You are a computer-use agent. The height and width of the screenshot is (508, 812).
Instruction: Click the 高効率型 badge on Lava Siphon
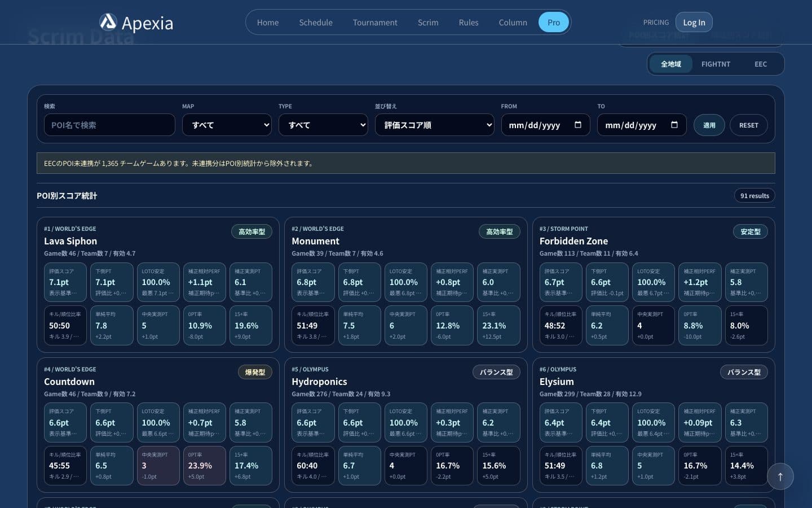click(x=251, y=232)
